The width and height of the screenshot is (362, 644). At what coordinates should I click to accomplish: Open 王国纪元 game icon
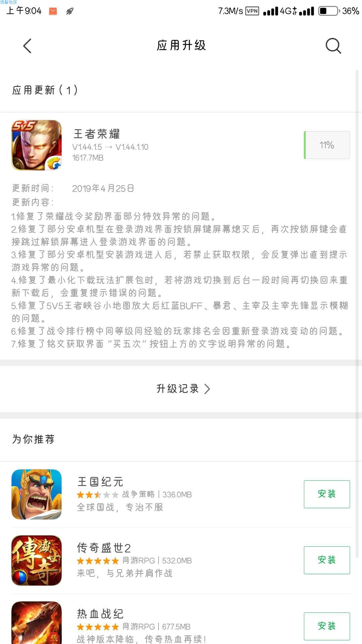click(37, 494)
